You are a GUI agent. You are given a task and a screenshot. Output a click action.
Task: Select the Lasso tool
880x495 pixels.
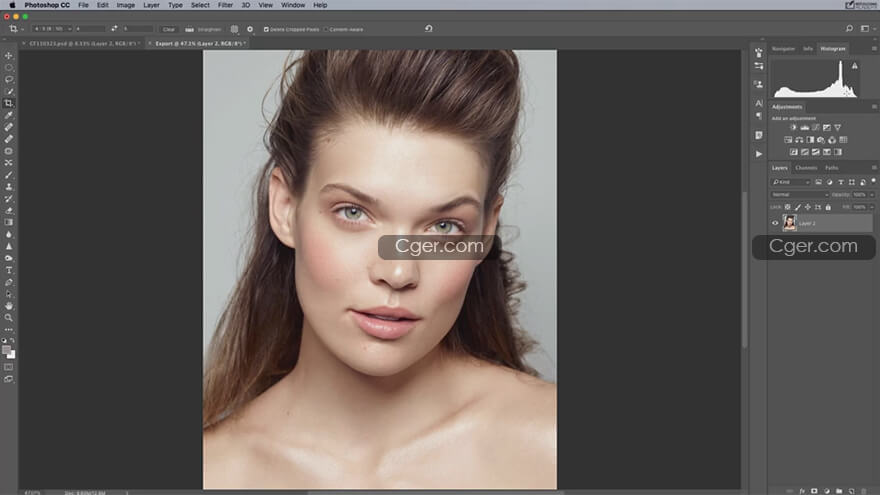click(x=9, y=79)
